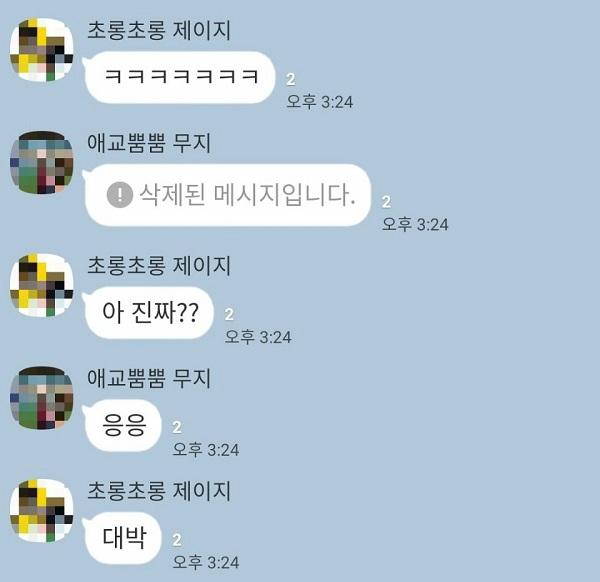Click the exclamation icon in the deleted message
Image resolution: width=600 pixels, height=582 pixels.
tap(120, 195)
